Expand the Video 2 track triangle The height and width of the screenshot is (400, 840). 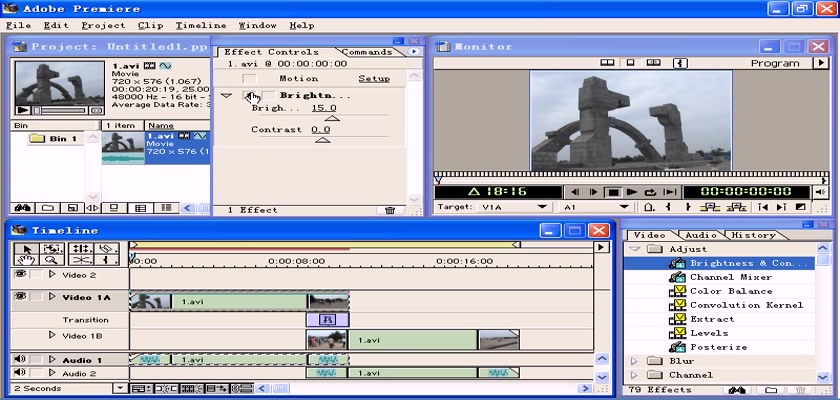click(52, 274)
